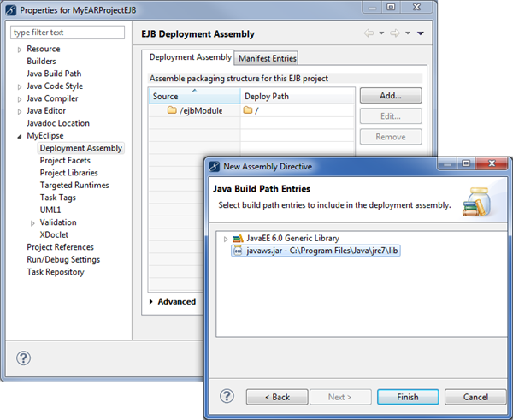Click the JavaEE 6.0 Generic Library icon

pos(237,238)
